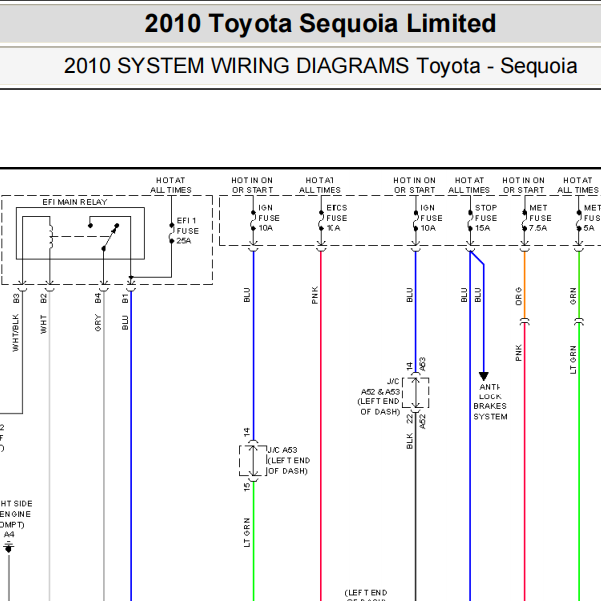Click the "WHT" wire label at terminal B2
Image resolution: width=601 pixels, height=601 pixels.
[x=43, y=324]
